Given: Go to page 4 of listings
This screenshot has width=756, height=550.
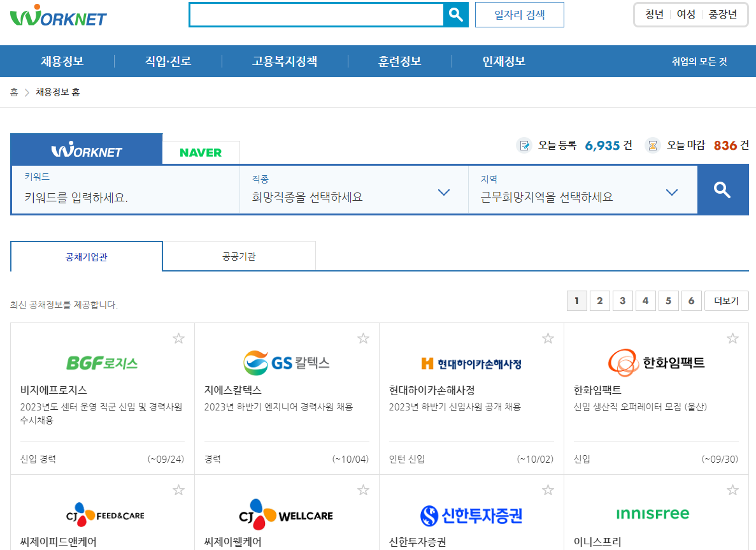Looking at the screenshot, I should click(x=646, y=301).
